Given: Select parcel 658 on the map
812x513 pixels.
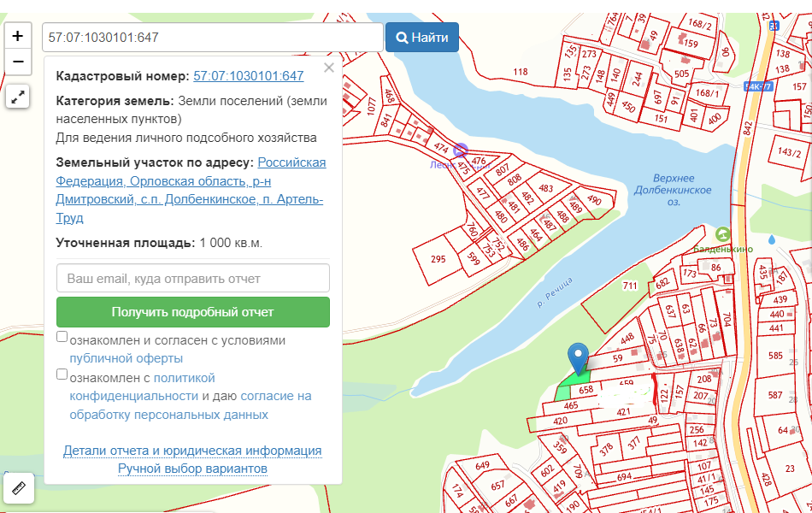Looking at the screenshot, I should pyautogui.click(x=585, y=390).
